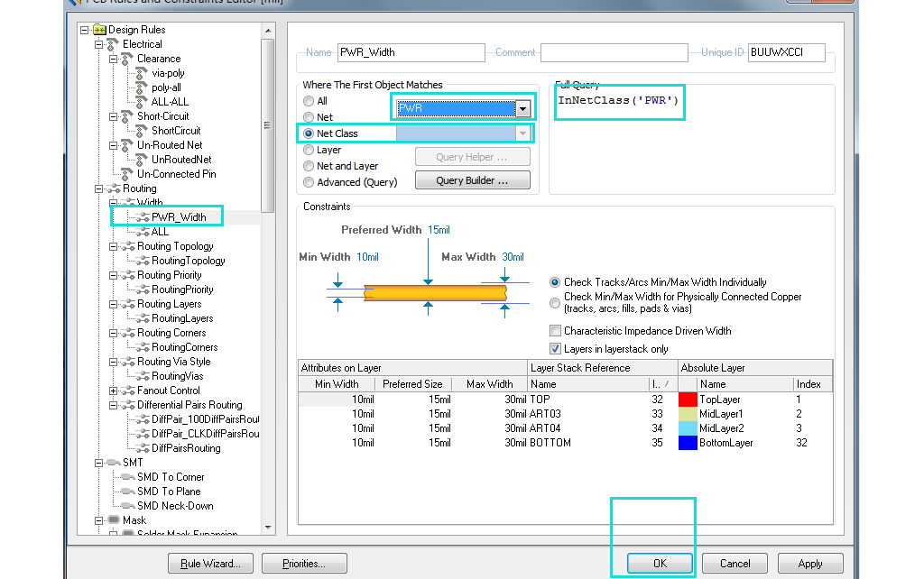Click the RoutingLayers rule icon
The height and width of the screenshot is (579, 924).
click(x=143, y=318)
